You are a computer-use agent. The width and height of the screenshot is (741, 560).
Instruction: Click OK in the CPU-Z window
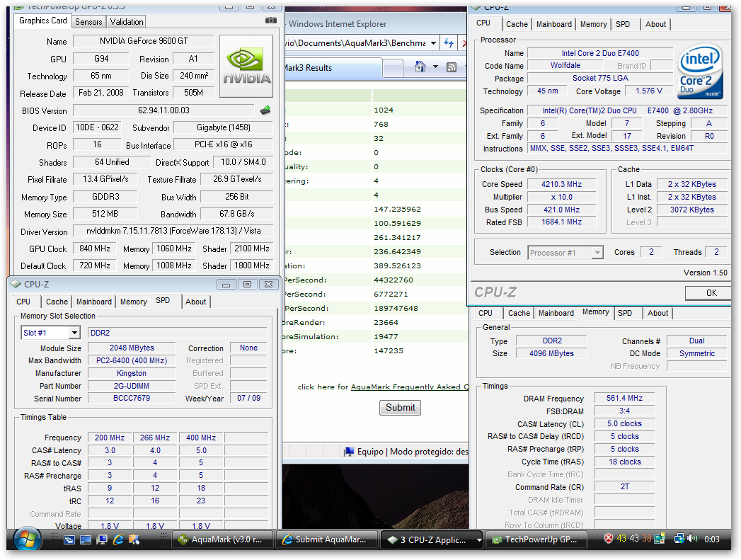708,293
